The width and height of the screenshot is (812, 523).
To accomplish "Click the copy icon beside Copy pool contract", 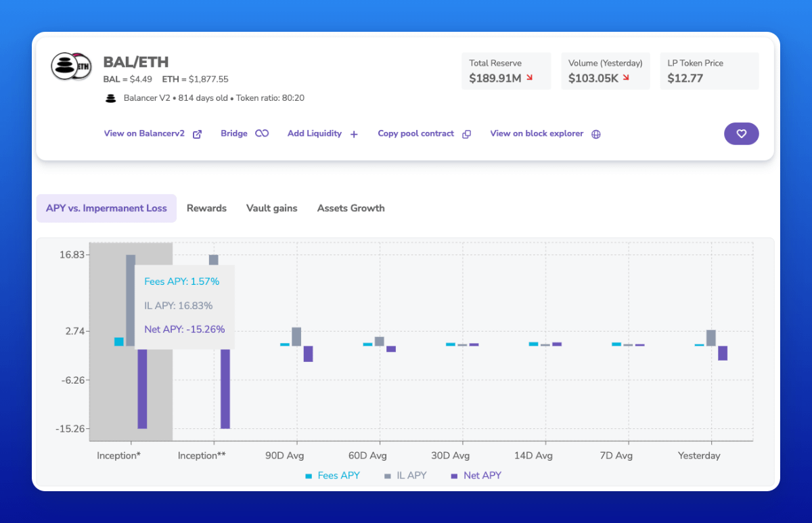I will point(466,134).
